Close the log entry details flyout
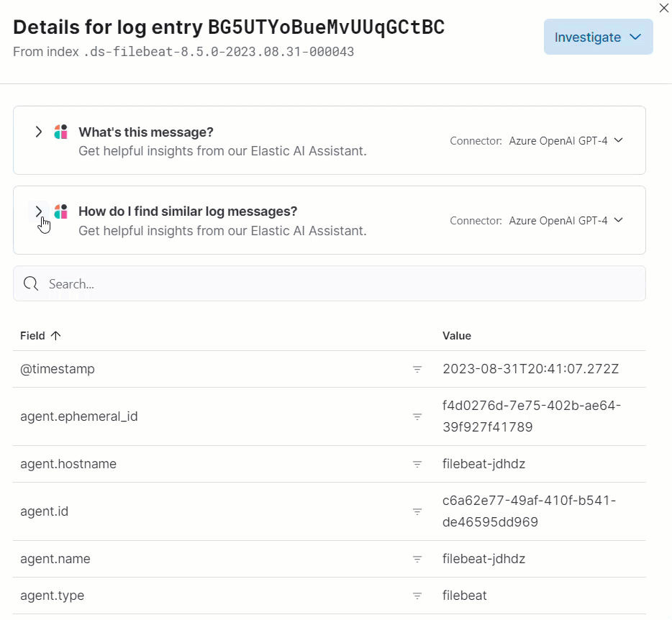Image resolution: width=672 pixels, height=620 pixels. [663, 8]
